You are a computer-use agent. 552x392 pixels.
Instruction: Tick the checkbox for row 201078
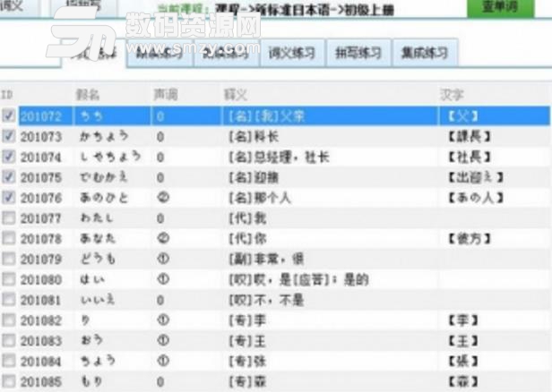(x=8, y=238)
